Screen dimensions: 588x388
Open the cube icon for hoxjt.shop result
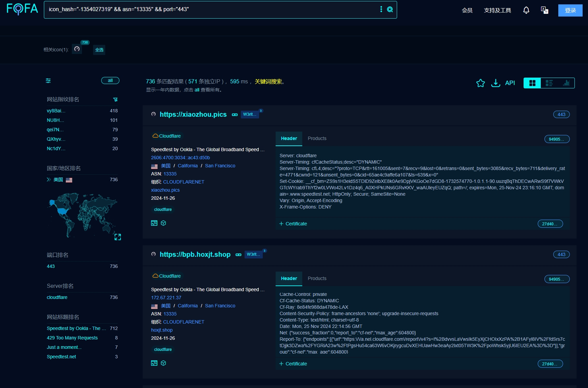(x=164, y=363)
